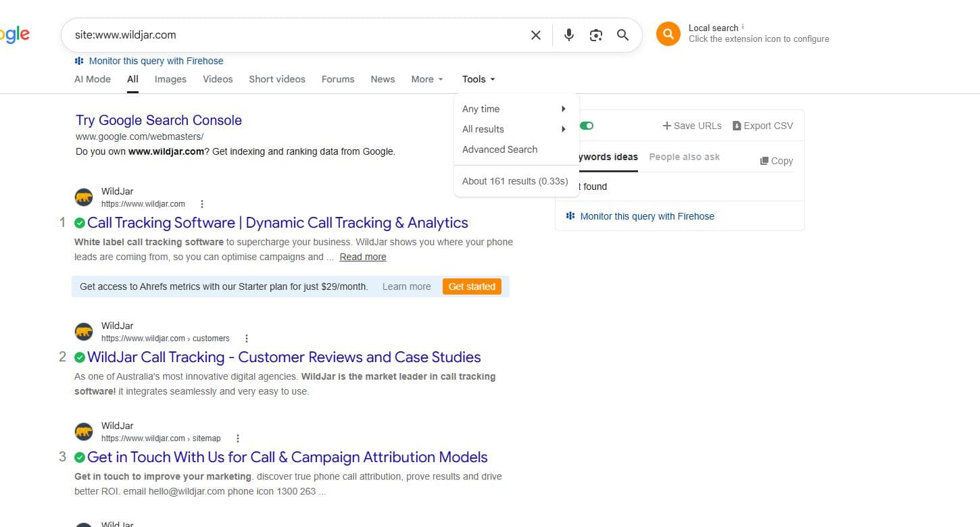
Task: Click the https://www.wildjar.com › customers breadcrumb
Action: [166, 338]
